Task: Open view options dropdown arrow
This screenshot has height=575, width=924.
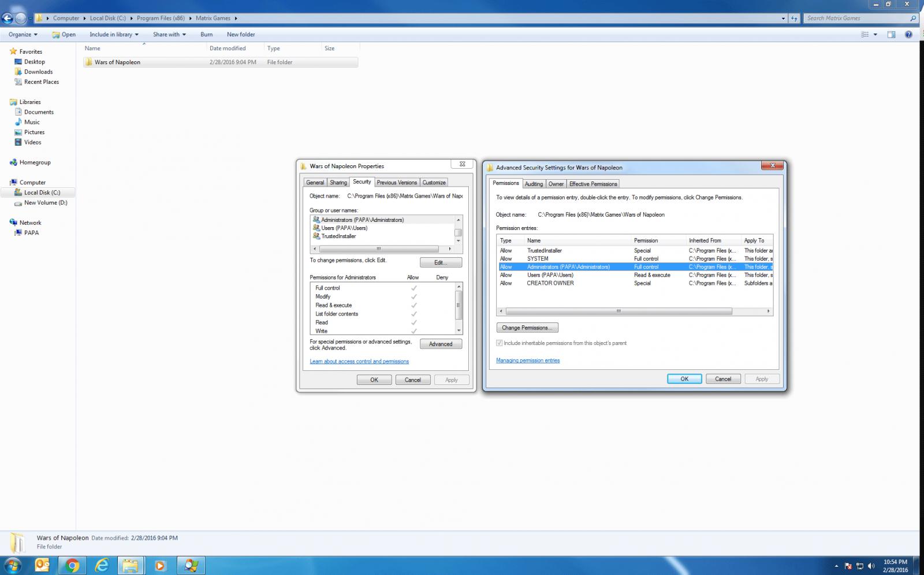Action: click(875, 35)
